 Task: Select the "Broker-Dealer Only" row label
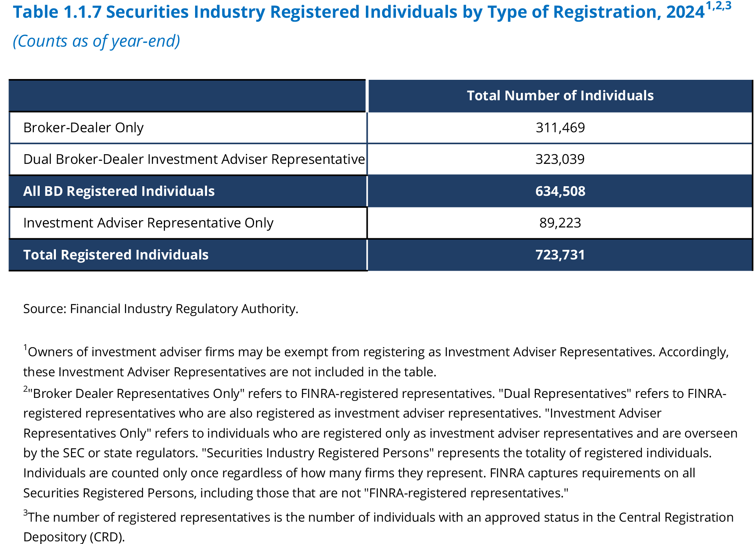pos(83,128)
